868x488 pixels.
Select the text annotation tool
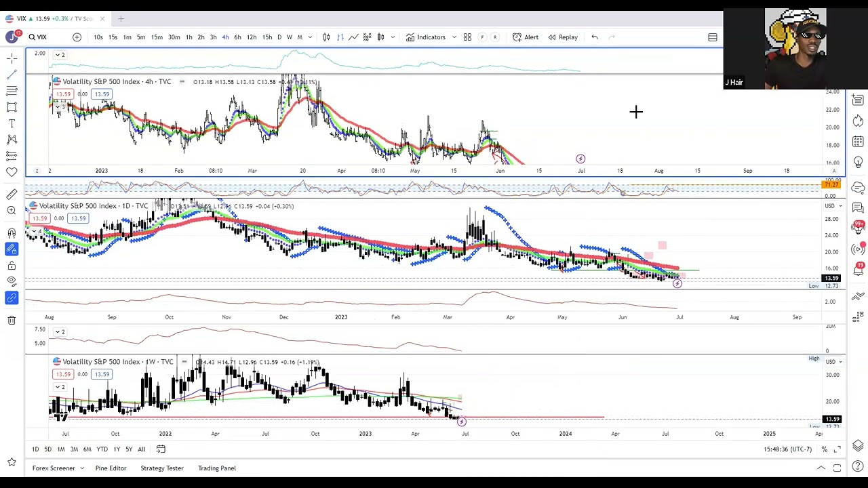[12, 123]
